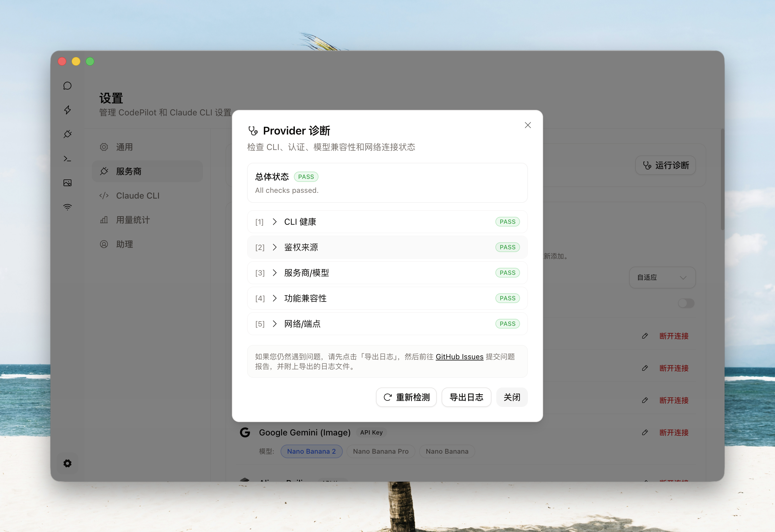Click the settings gear at sidebar bottom
The width and height of the screenshot is (775, 532).
click(67, 463)
